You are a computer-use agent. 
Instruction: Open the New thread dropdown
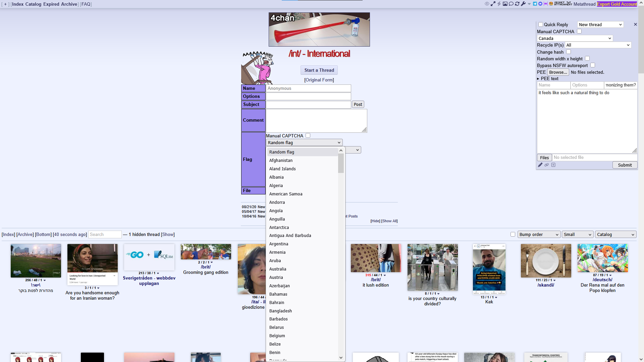pos(600,24)
